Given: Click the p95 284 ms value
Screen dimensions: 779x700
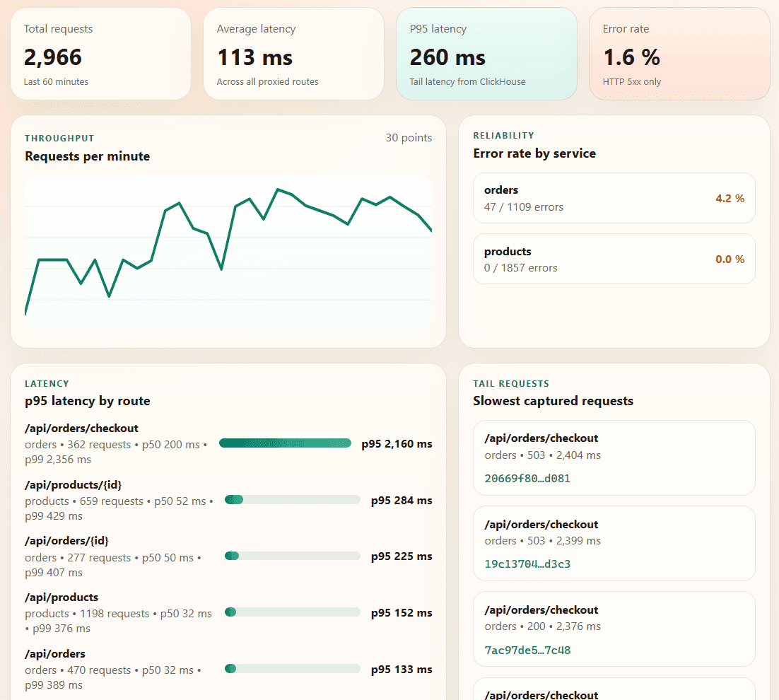Looking at the screenshot, I should [402, 501].
